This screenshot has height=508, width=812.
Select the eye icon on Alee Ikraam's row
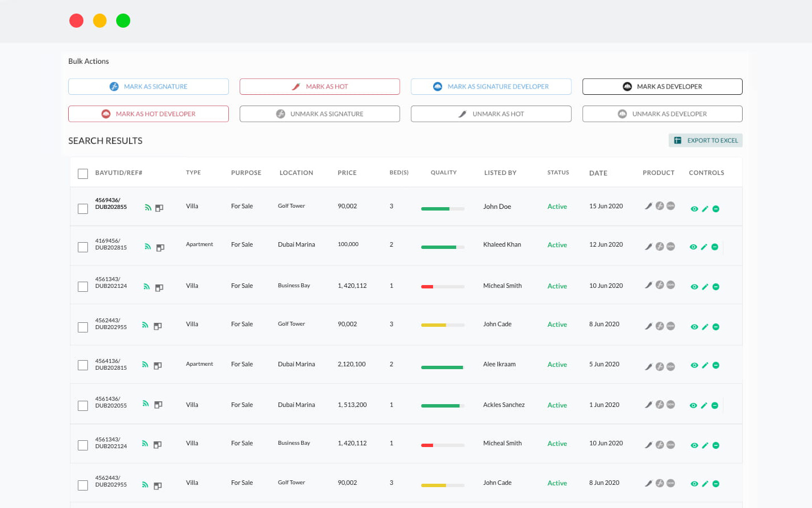pyautogui.click(x=694, y=365)
